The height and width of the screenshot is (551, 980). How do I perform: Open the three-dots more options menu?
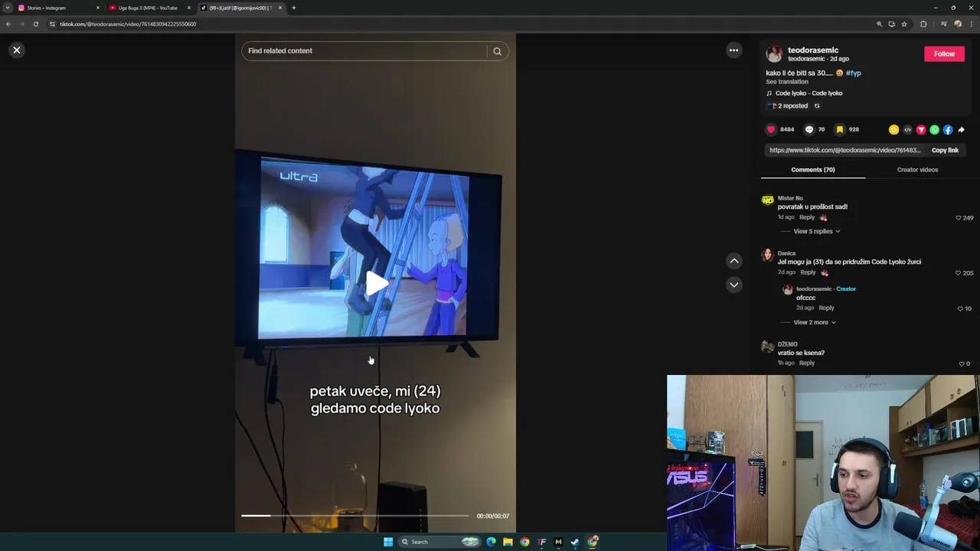pos(733,51)
